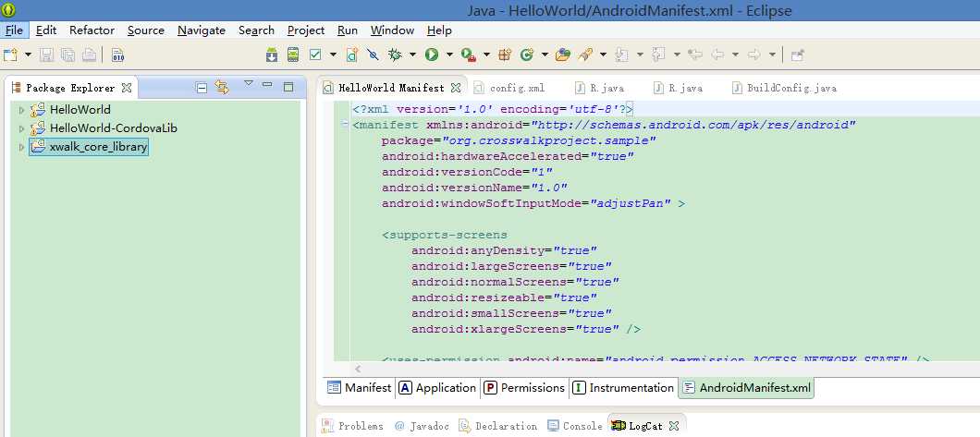Switch to the Application manifest tab
This screenshot has width=980, height=437.
437,388
